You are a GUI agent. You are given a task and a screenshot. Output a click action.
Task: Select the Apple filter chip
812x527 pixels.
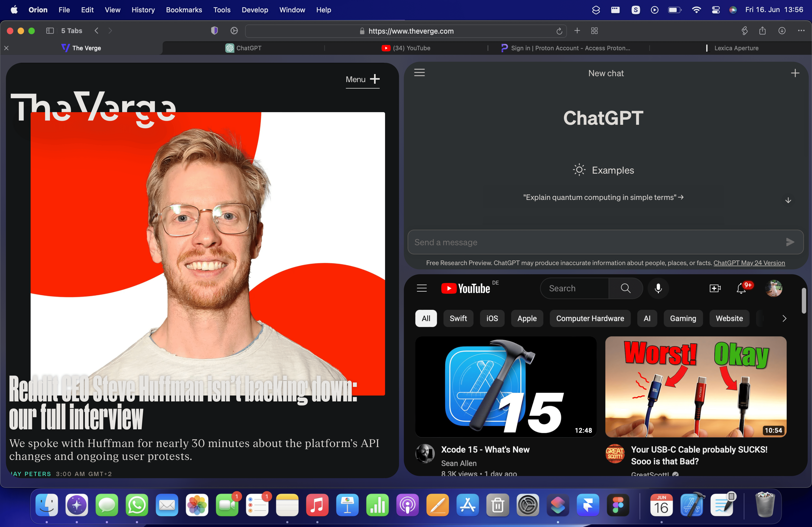tap(527, 318)
